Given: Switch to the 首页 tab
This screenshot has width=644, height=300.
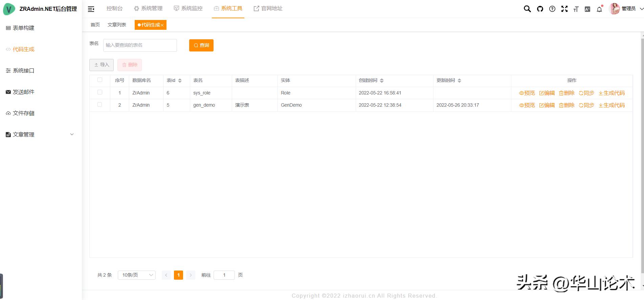Looking at the screenshot, I should pos(95,25).
